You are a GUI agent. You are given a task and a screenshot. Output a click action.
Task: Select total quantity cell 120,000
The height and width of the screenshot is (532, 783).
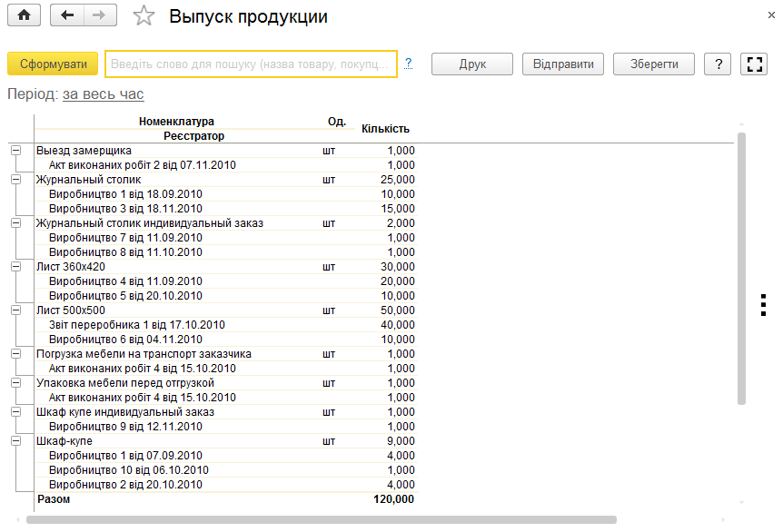[x=394, y=499]
